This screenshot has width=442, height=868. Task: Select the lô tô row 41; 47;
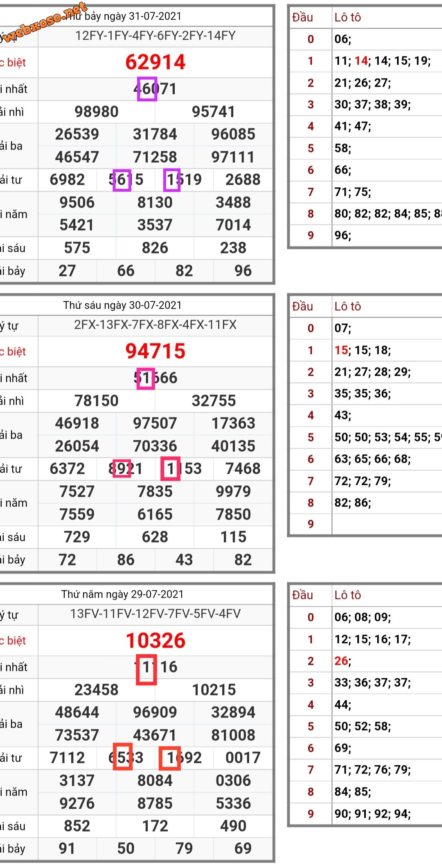point(353,126)
